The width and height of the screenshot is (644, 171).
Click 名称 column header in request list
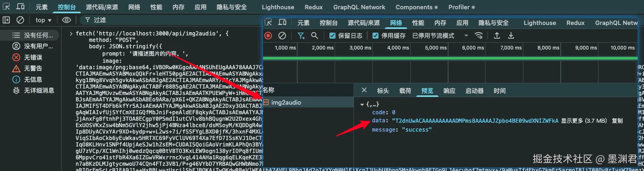pyautogui.click(x=269, y=90)
